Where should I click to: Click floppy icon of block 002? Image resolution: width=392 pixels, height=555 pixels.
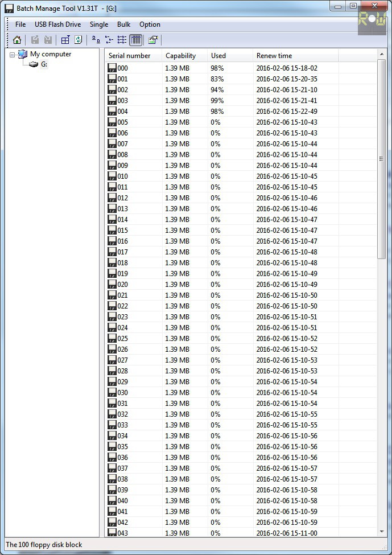(112, 89)
